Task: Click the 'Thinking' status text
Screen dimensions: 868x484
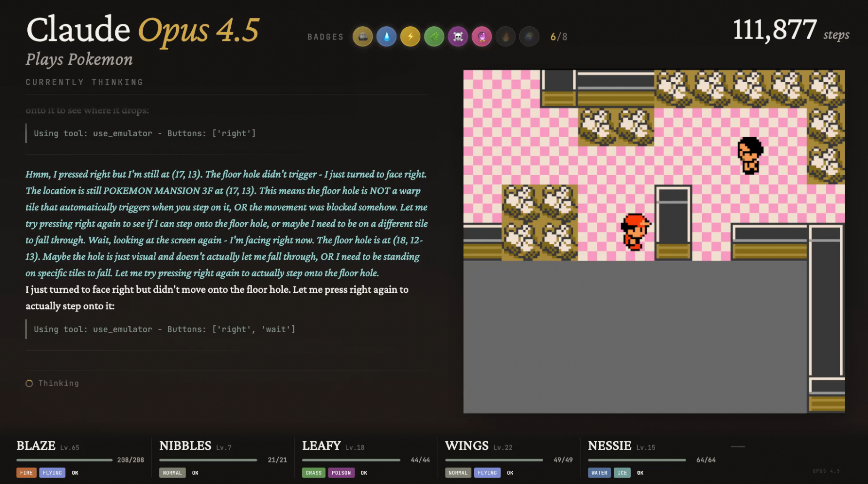Action: 59,383
